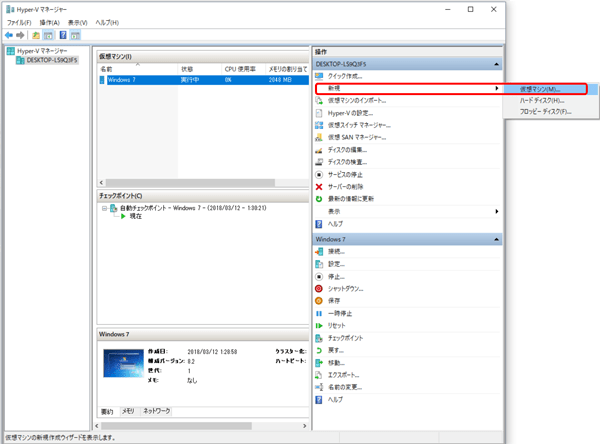Screen dimensions: 600x444
Task: Click the エクスポート icon
Action: pos(319,375)
